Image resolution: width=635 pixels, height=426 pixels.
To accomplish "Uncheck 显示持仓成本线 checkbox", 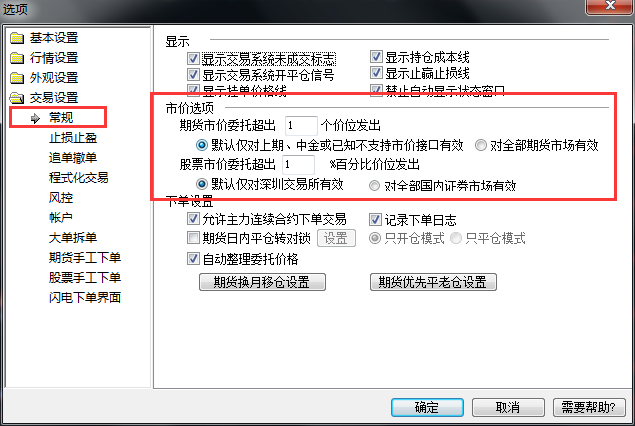I will pos(376,57).
